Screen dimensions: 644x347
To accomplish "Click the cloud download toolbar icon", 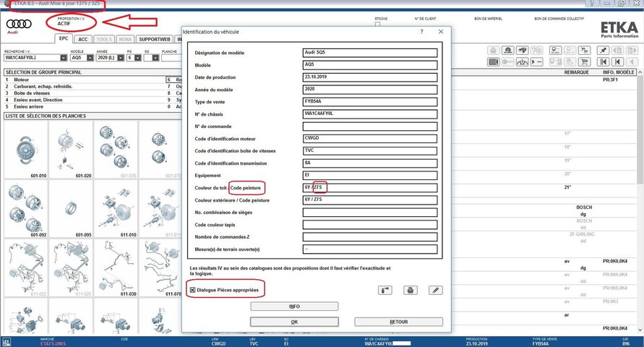I will [x=522, y=62].
